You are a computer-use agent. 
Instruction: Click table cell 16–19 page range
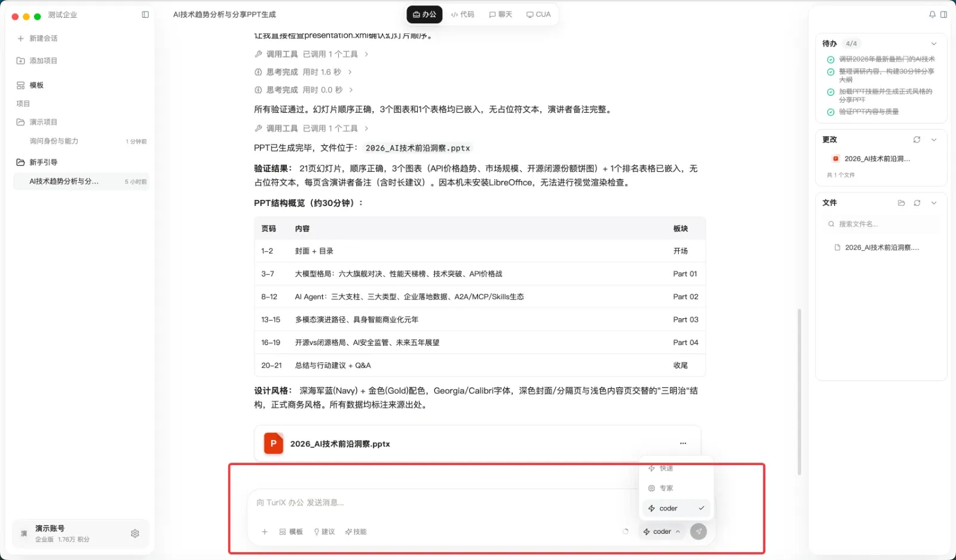270,343
